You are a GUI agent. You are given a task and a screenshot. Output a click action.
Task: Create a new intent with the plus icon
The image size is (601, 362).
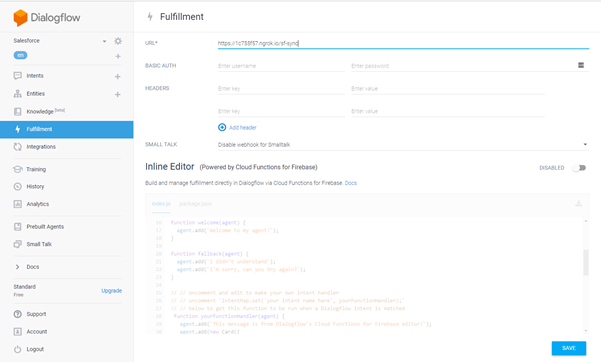point(118,77)
